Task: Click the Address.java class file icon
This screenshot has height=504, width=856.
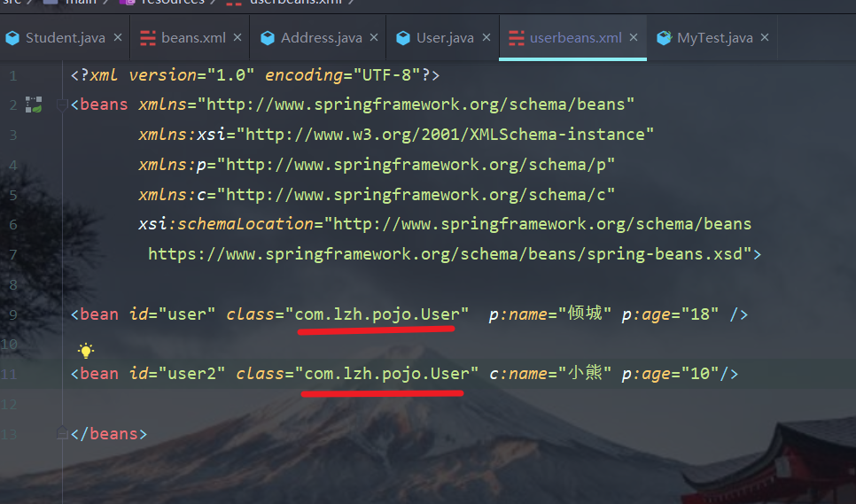Action: (268, 37)
